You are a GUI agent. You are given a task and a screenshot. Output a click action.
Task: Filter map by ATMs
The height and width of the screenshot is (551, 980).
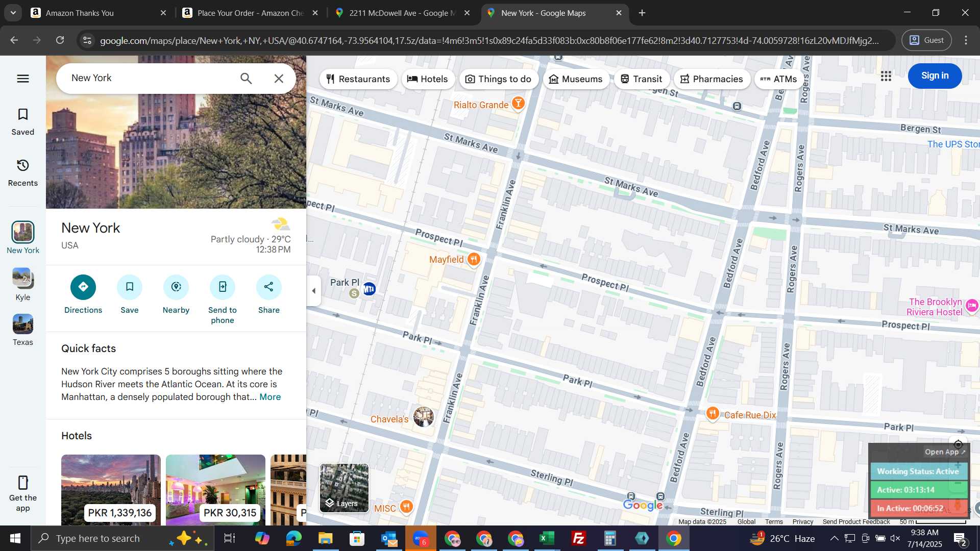pyautogui.click(x=779, y=79)
